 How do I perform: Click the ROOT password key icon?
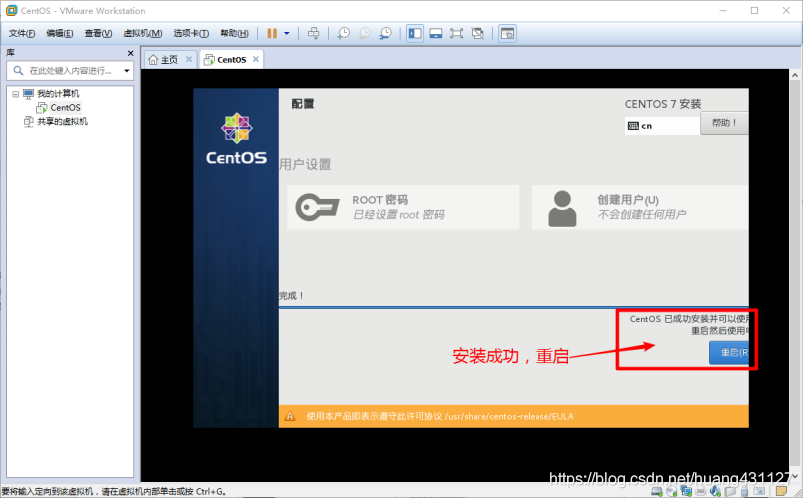pos(317,207)
